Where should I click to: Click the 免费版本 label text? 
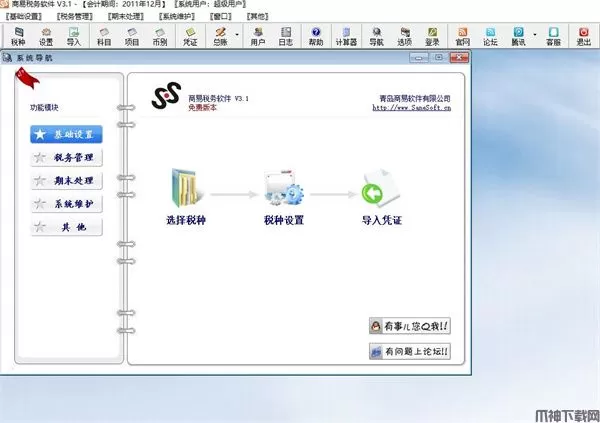pos(202,108)
